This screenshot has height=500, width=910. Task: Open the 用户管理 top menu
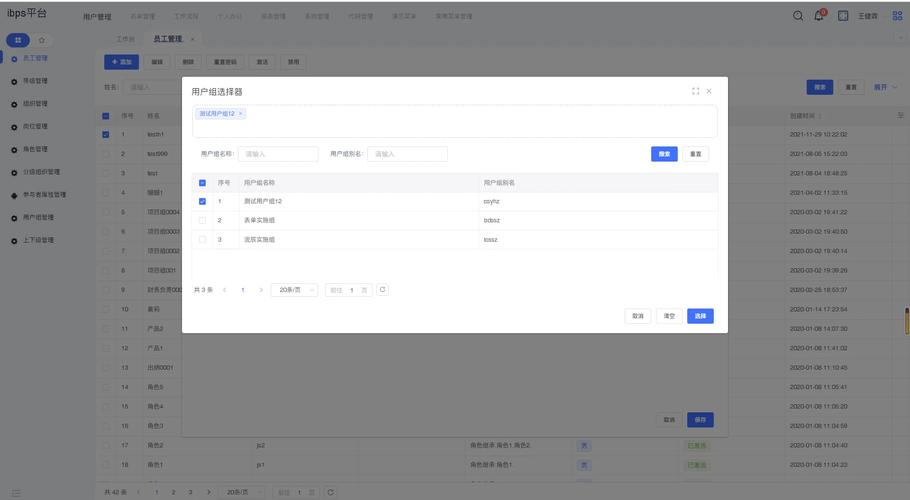point(97,17)
